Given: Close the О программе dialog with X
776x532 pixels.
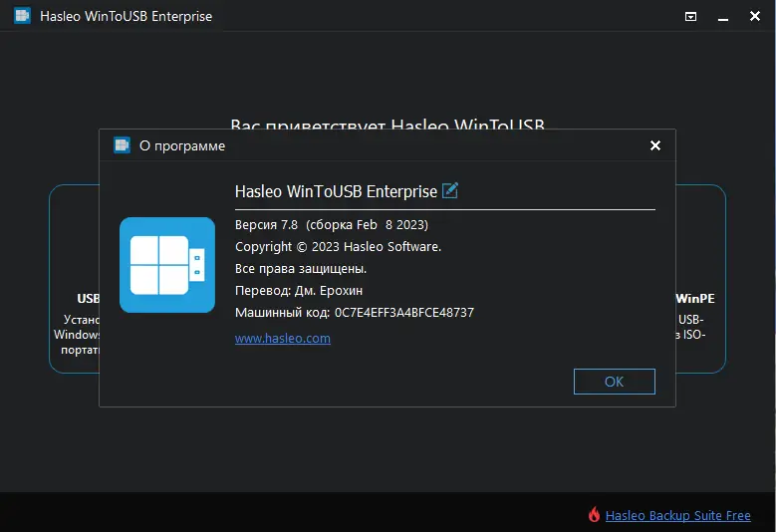Looking at the screenshot, I should (655, 145).
